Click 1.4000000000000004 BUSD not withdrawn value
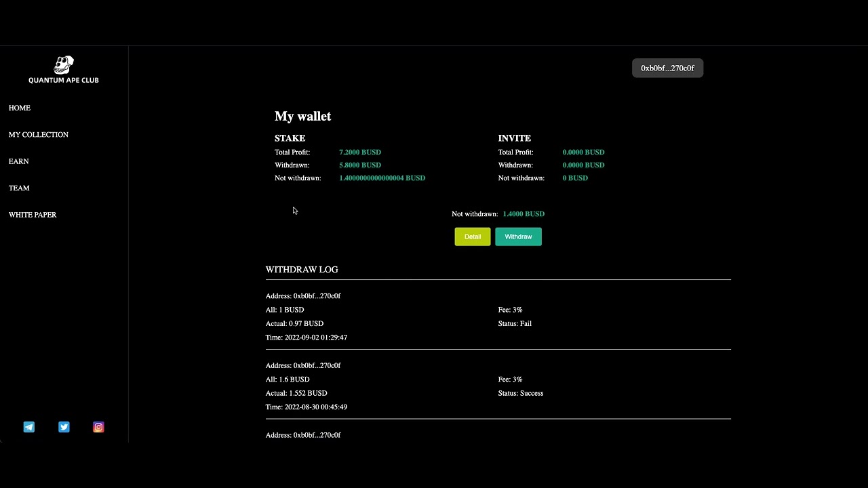The image size is (868, 488). 382,178
